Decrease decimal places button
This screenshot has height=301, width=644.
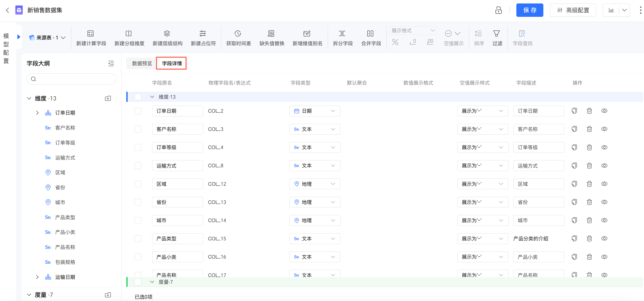tap(412, 42)
